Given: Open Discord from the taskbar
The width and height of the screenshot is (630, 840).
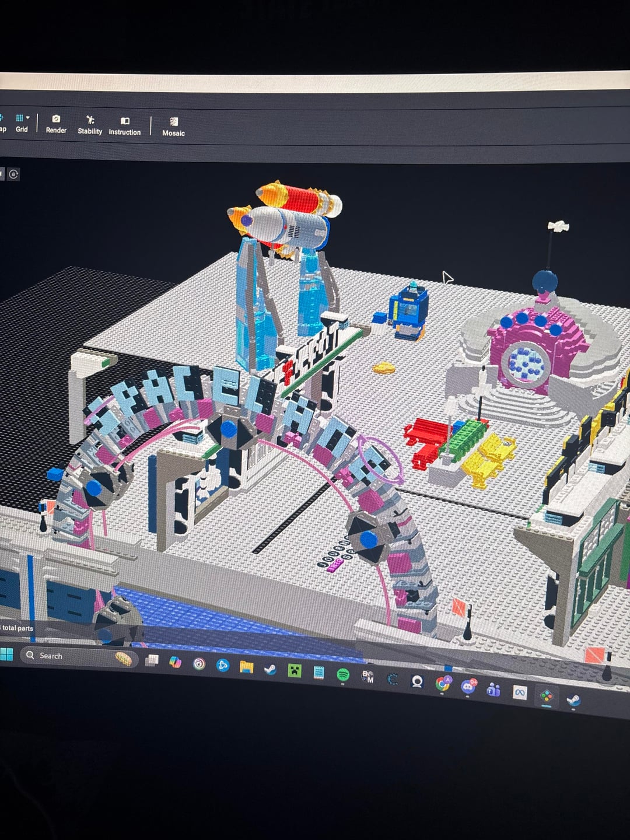Looking at the screenshot, I should [x=468, y=687].
